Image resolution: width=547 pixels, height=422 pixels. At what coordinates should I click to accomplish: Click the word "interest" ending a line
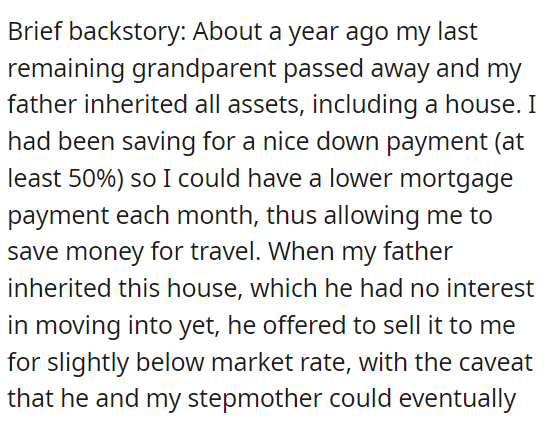point(490,288)
